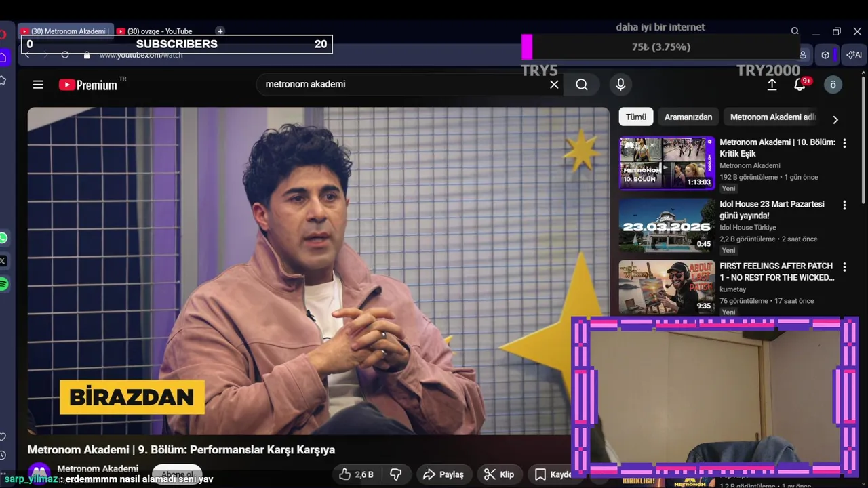Open the YouTube hamburger guide menu
This screenshot has height=488, width=868.
[x=38, y=85]
